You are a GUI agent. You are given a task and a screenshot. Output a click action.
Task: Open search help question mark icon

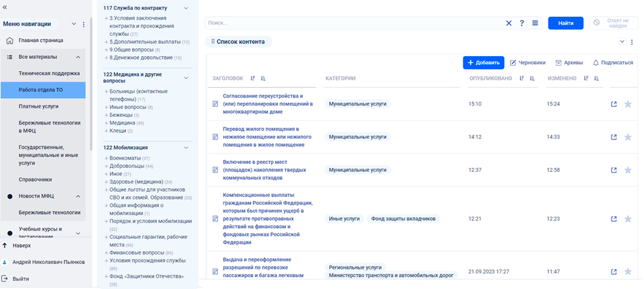click(x=521, y=24)
